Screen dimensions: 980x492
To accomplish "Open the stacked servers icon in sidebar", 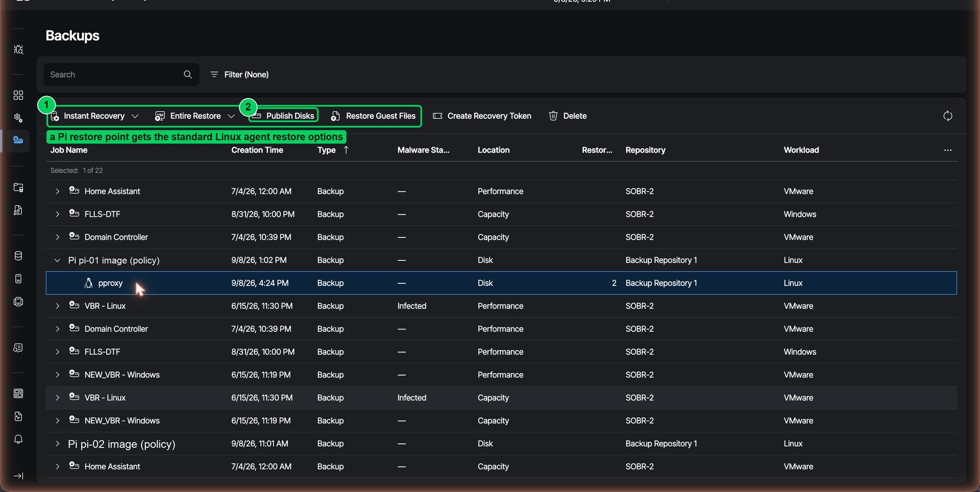I will (x=19, y=302).
